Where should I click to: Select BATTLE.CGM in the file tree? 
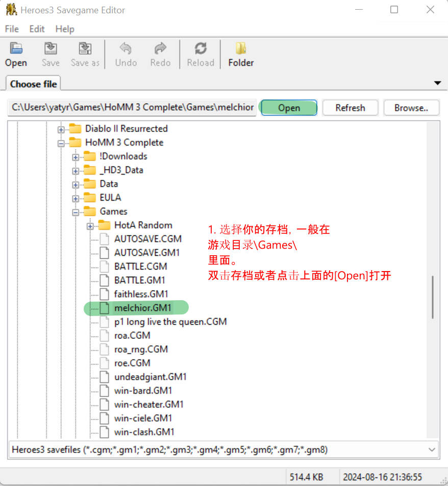point(140,266)
